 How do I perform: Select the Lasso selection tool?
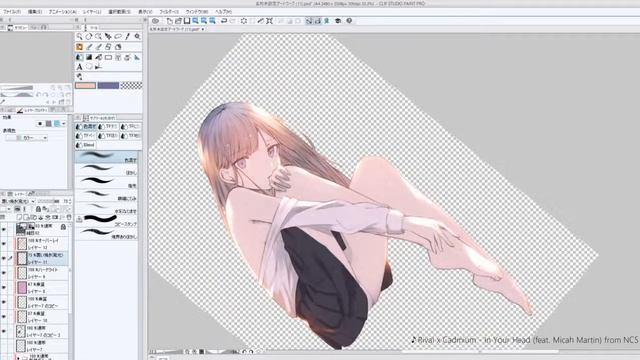click(x=118, y=37)
